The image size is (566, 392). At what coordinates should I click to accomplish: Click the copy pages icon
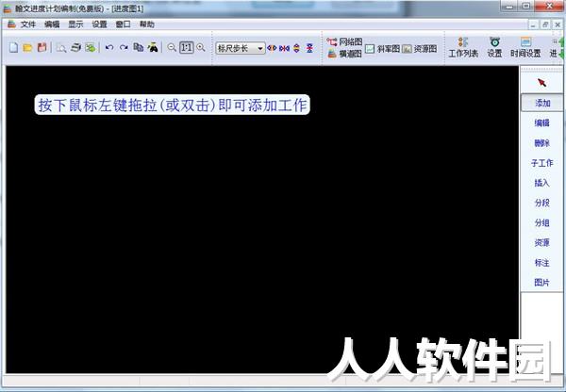point(139,47)
